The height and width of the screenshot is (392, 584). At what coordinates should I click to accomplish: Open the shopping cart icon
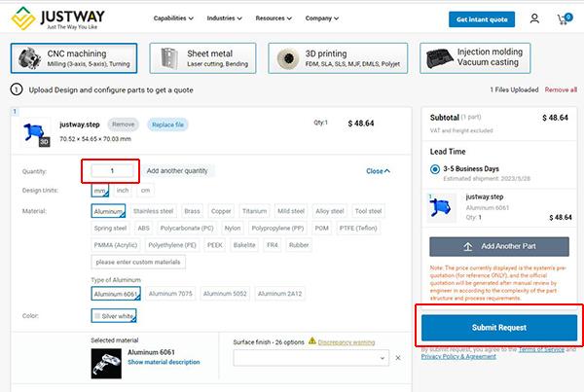pyautogui.click(x=564, y=18)
